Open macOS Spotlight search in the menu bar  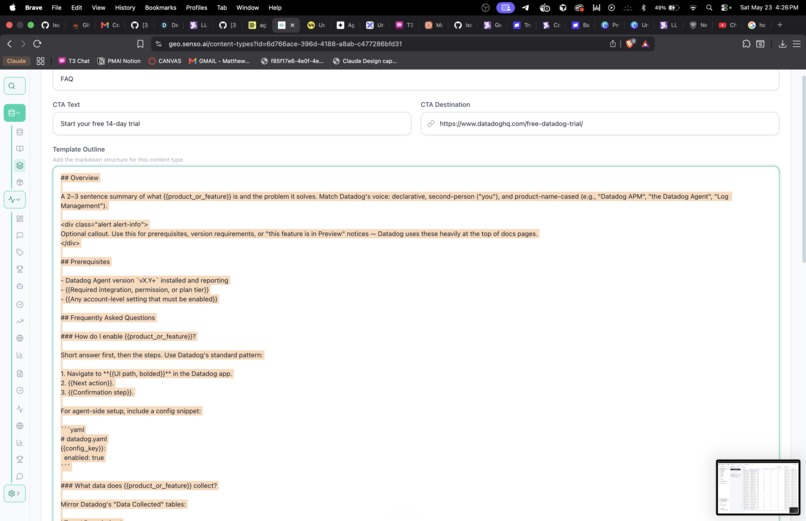(709, 8)
